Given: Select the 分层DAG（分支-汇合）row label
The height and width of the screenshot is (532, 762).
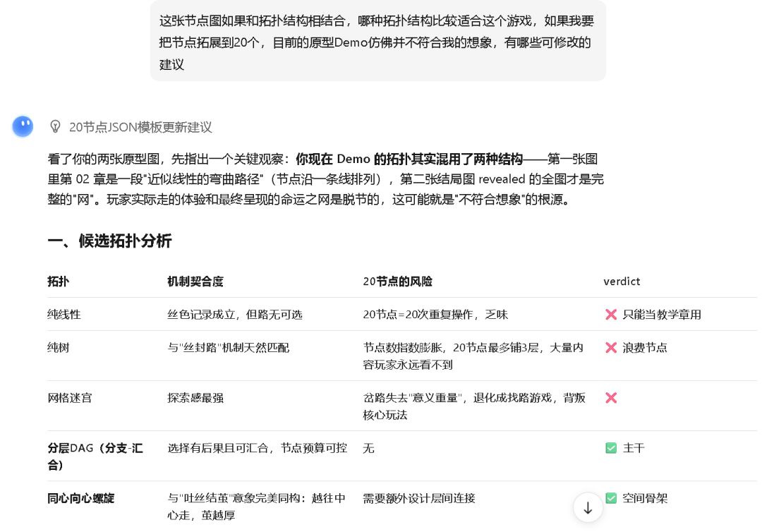Looking at the screenshot, I should [x=95, y=457].
